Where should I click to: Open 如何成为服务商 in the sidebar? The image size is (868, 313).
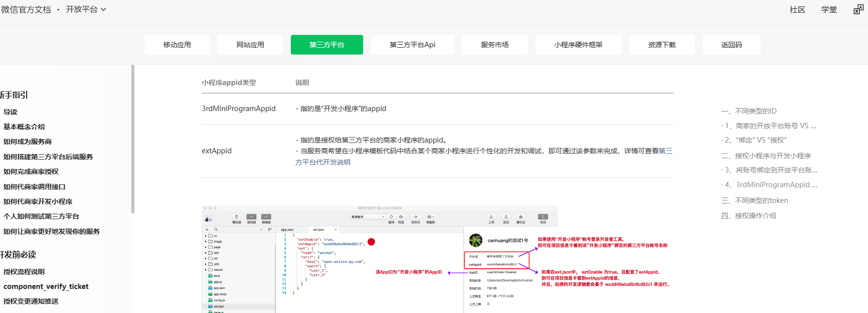[28, 142]
